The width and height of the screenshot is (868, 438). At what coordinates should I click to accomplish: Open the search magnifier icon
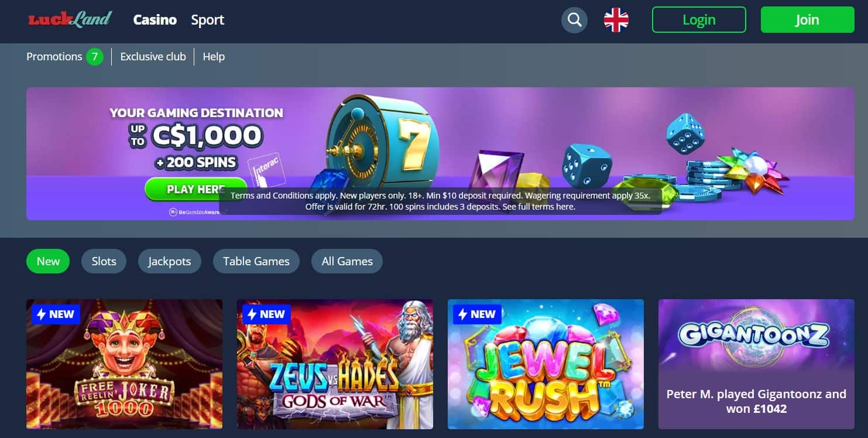(x=574, y=20)
